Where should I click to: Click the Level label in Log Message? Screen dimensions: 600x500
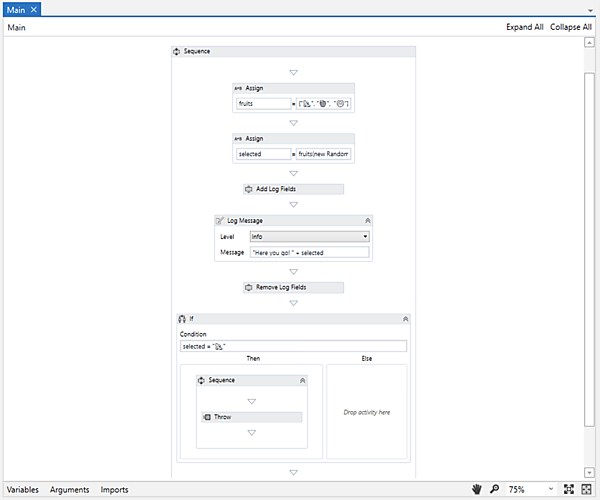point(227,237)
